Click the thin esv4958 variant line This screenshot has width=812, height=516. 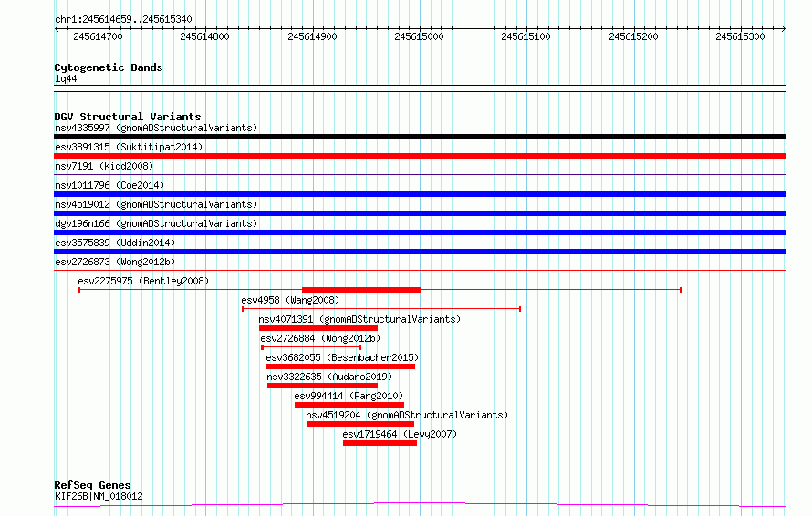[381, 309]
